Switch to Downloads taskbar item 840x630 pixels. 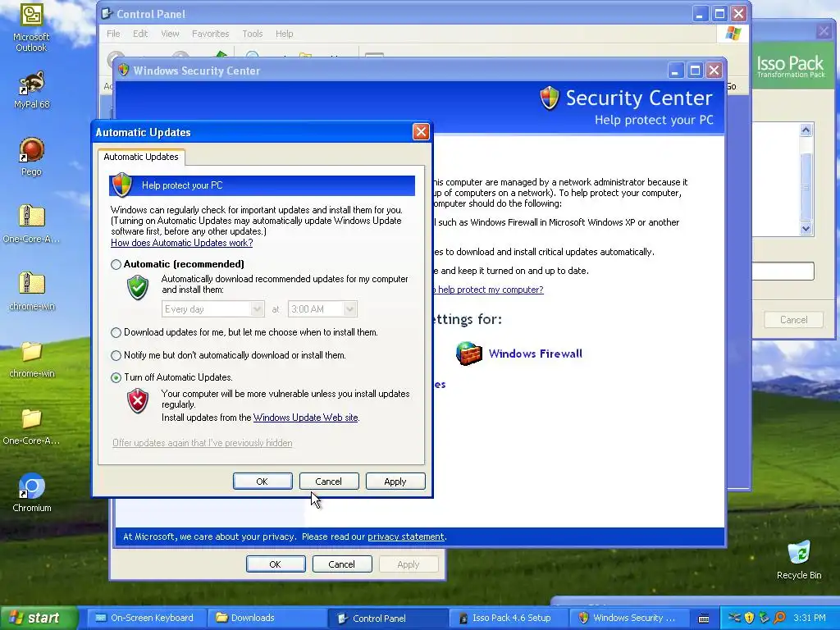pos(265,618)
